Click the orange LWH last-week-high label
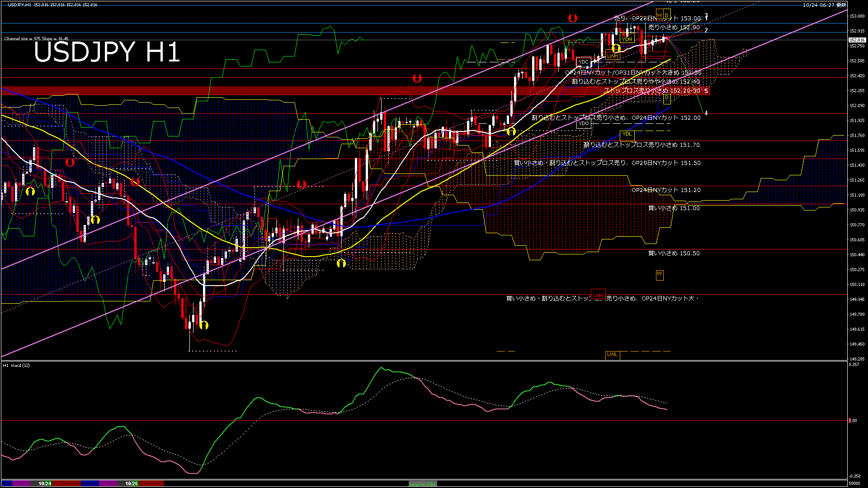 [612, 56]
